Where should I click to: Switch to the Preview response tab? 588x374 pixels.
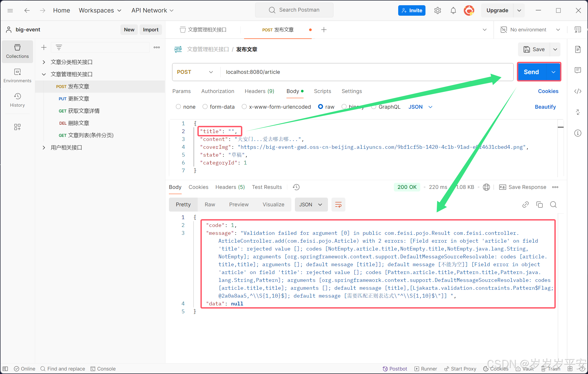point(239,204)
